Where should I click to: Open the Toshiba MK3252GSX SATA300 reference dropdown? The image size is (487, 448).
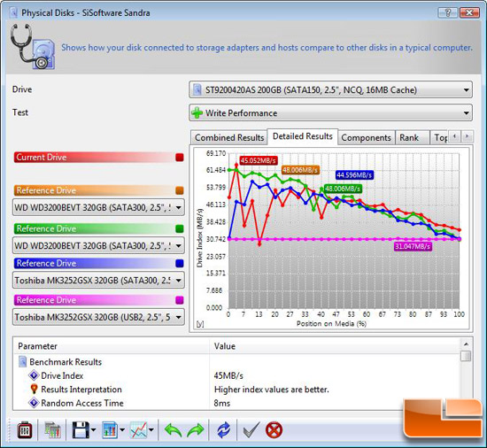98,281
